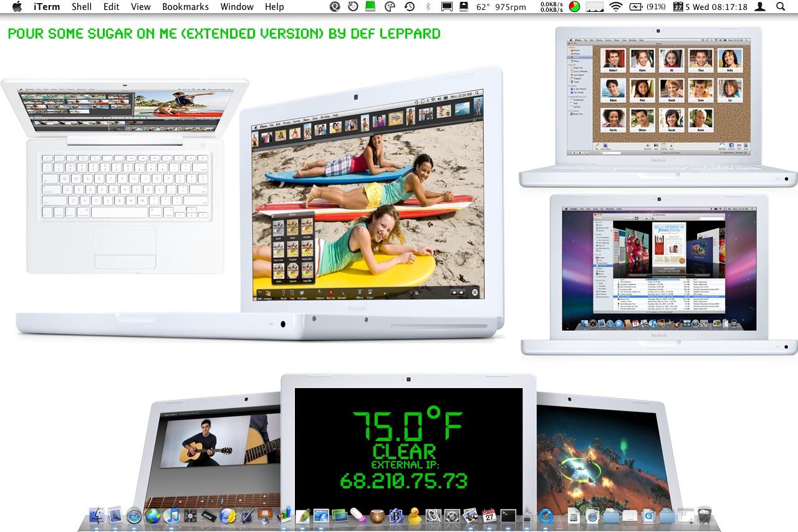Open the battery status showing 91%
The width and height of the screenshot is (798, 532).
point(647,7)
